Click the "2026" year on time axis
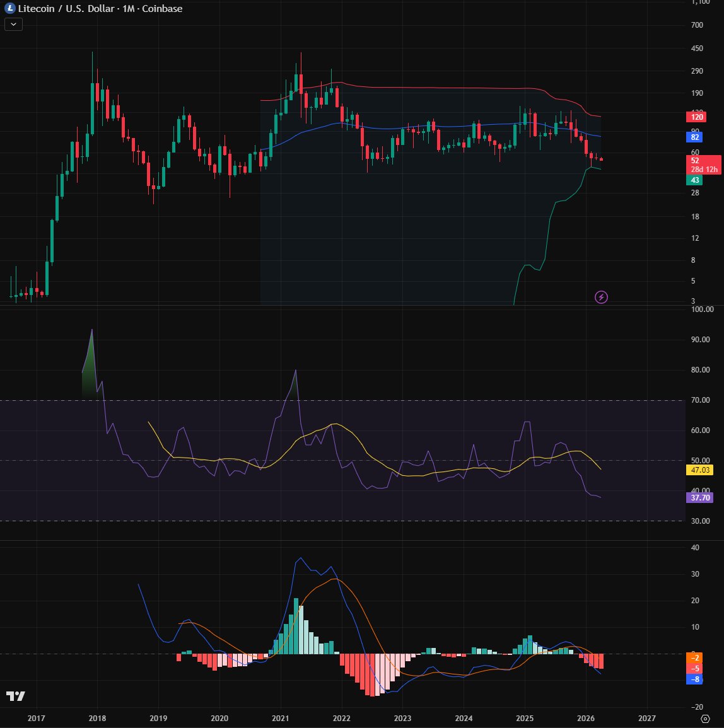Screen dimensions: 724x728 (585, 719)
